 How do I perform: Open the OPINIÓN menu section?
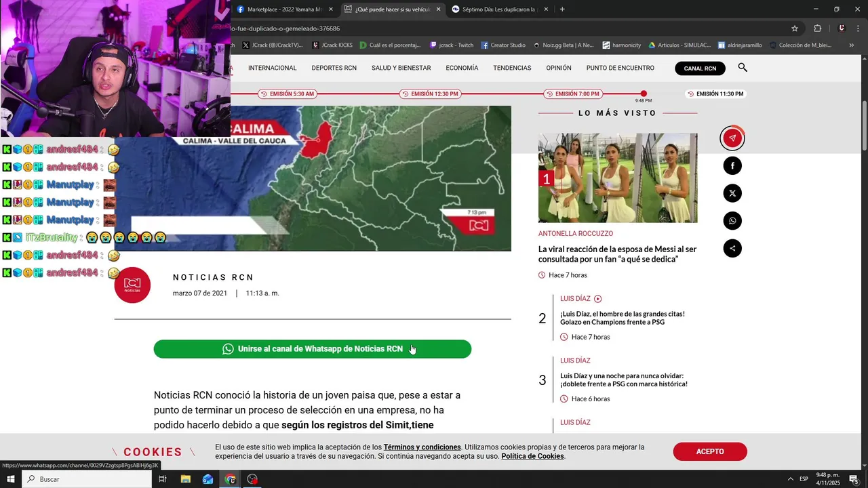(559, 68)
